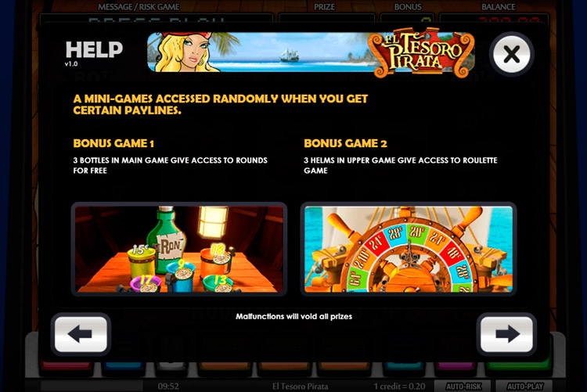The height and width of the screenshot is (392, 587).
Task: Click the HELP title text
Action: tap(94, 49)
